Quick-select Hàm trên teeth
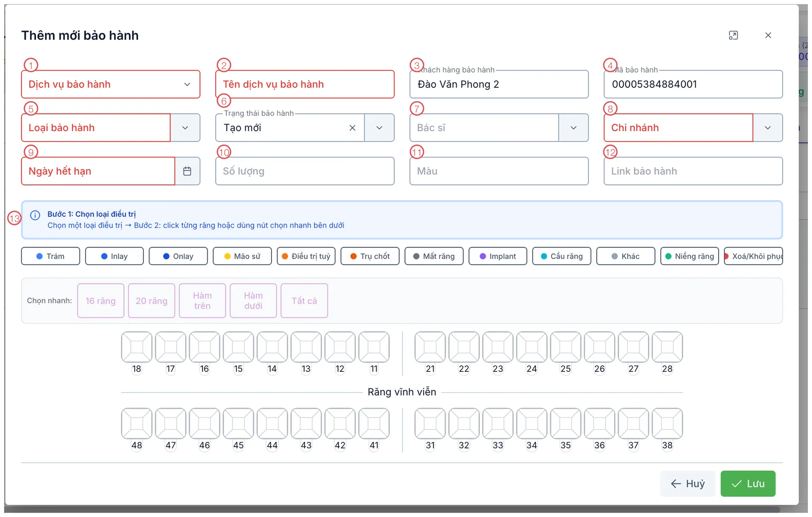 (x=202, y=301)
